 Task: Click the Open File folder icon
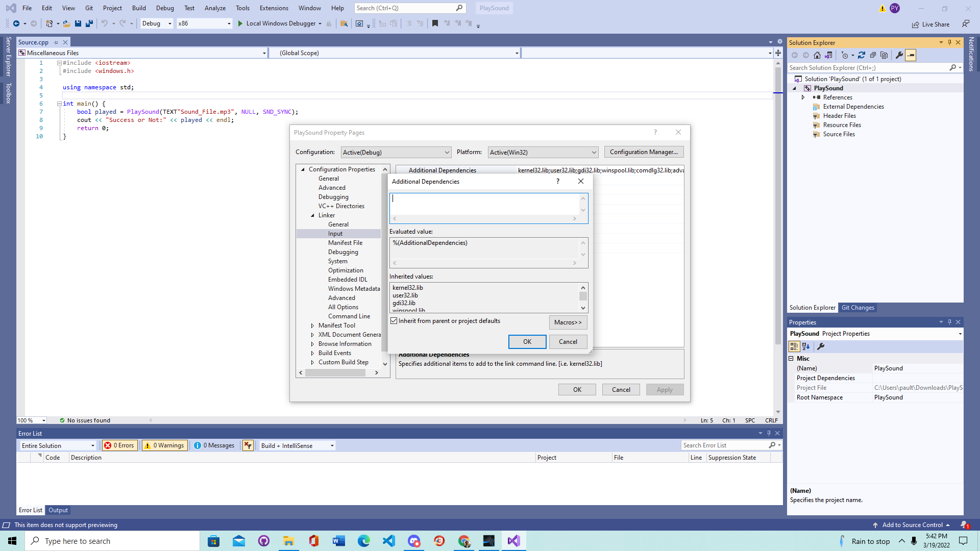click(x=66, y=23)
